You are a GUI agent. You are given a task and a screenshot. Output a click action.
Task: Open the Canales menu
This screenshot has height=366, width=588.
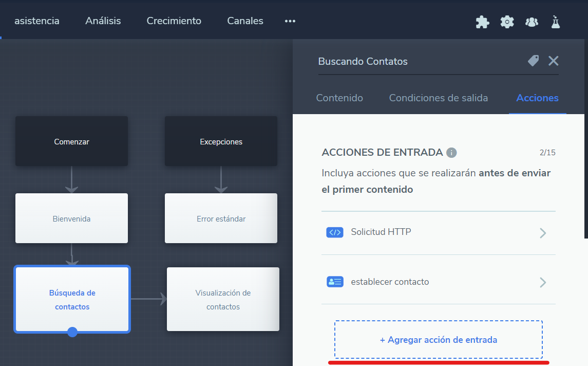(245, 21)
